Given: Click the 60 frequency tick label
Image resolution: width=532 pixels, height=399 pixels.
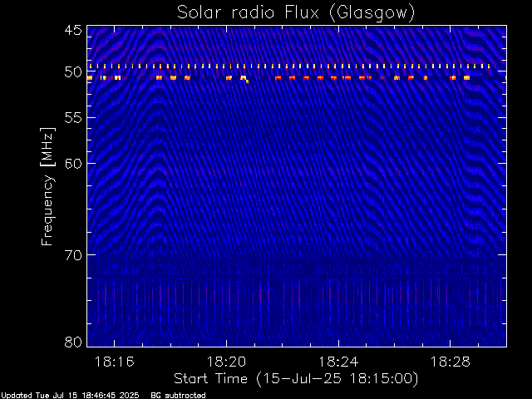Looking at the screenshot, I should tap(73, 164).
